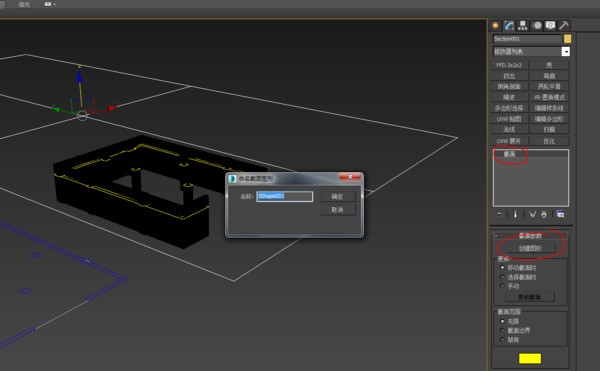Click the blue Z axis of gizmo

tap(80, 78)
